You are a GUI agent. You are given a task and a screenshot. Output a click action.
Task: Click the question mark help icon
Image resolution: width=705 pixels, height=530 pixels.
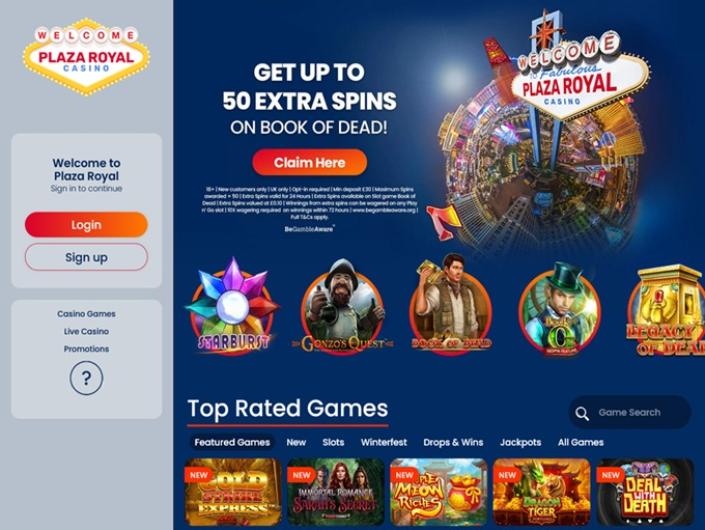tap(86, 378)
